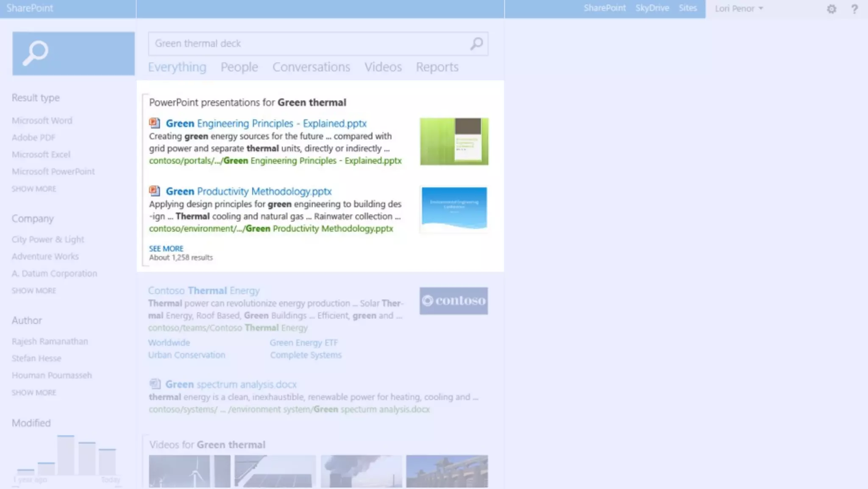Open Green Engineering Principles - Explained.pptx link
This screenshot has height=489, width=868.
pos(266,123)
